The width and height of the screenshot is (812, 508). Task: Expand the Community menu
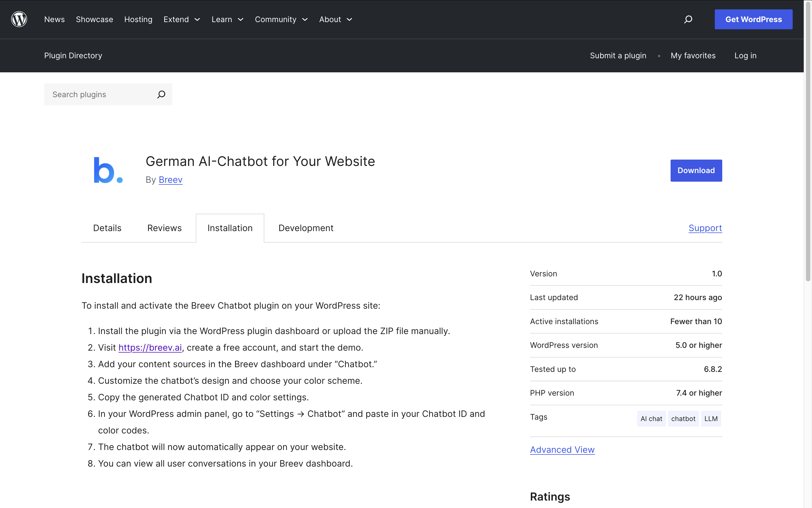281,19
